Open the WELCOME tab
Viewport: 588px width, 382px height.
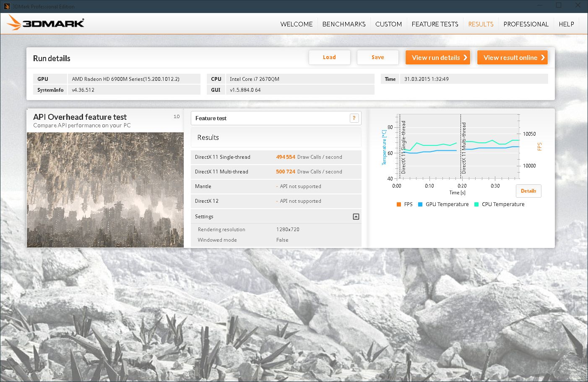click(297, 24)
